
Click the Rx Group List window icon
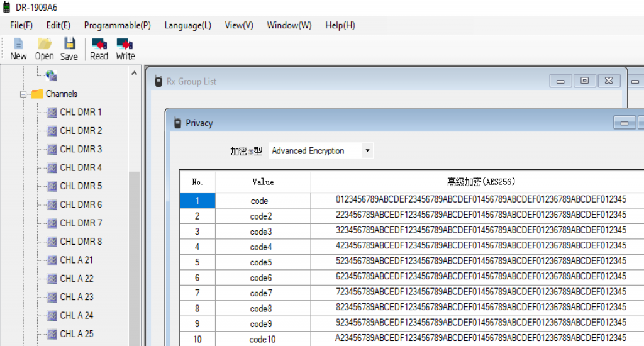(x=158, y=81)
